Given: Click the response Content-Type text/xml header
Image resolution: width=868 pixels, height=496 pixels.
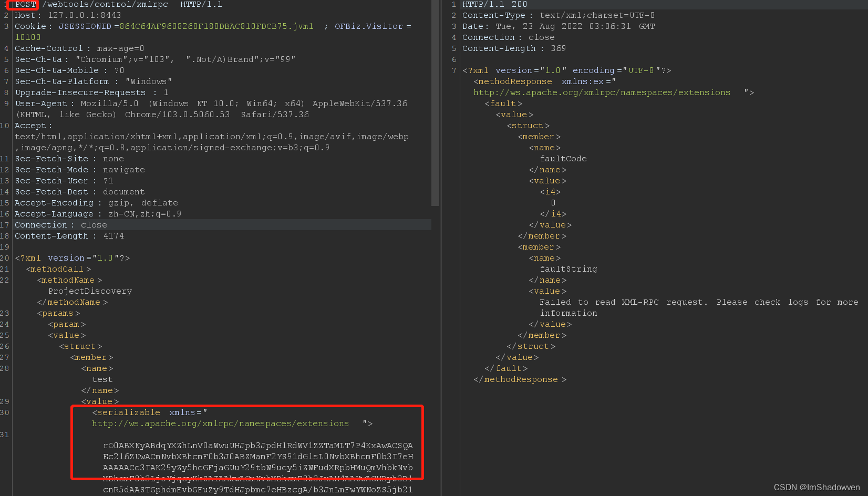Looking at the screenshot, I should tap(559, 15).
